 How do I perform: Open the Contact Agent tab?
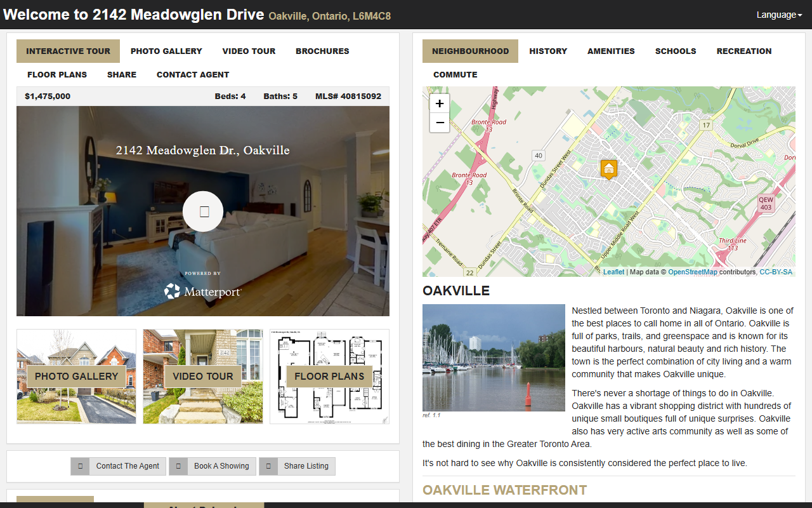(193, 74)
